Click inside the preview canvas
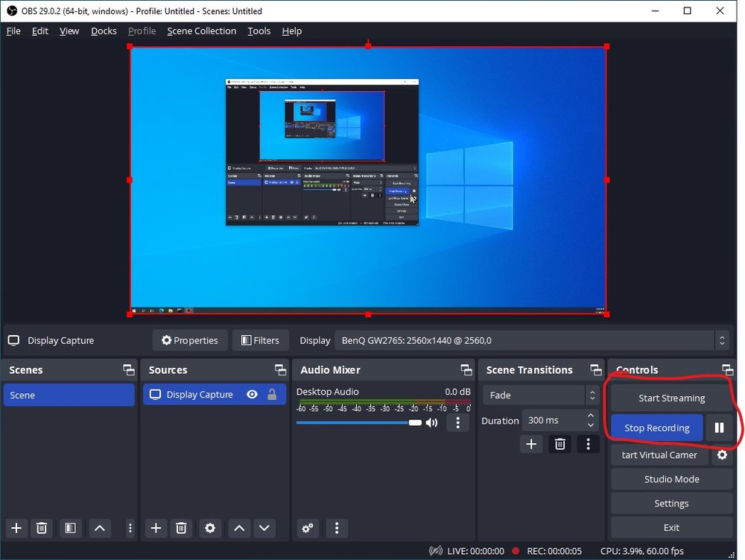745x560 pixels. (368, 180)
